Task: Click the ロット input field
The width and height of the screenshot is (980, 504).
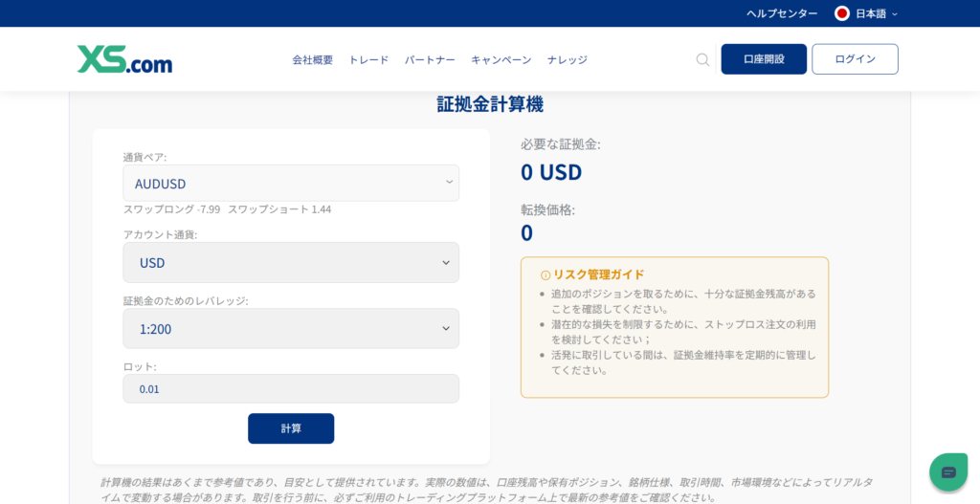Action: coord(291,388)
